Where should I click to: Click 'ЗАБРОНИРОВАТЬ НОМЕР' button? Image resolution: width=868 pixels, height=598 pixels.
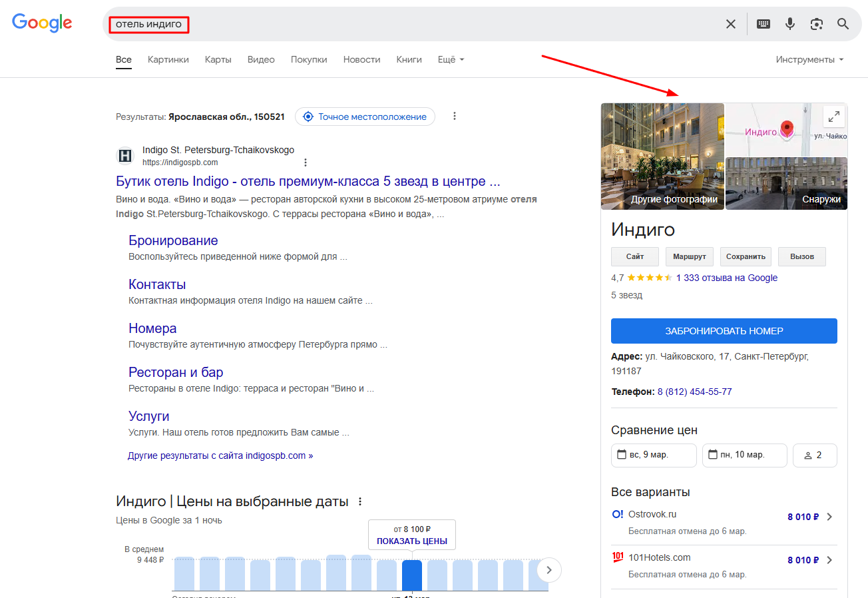[x=724, y=331]
